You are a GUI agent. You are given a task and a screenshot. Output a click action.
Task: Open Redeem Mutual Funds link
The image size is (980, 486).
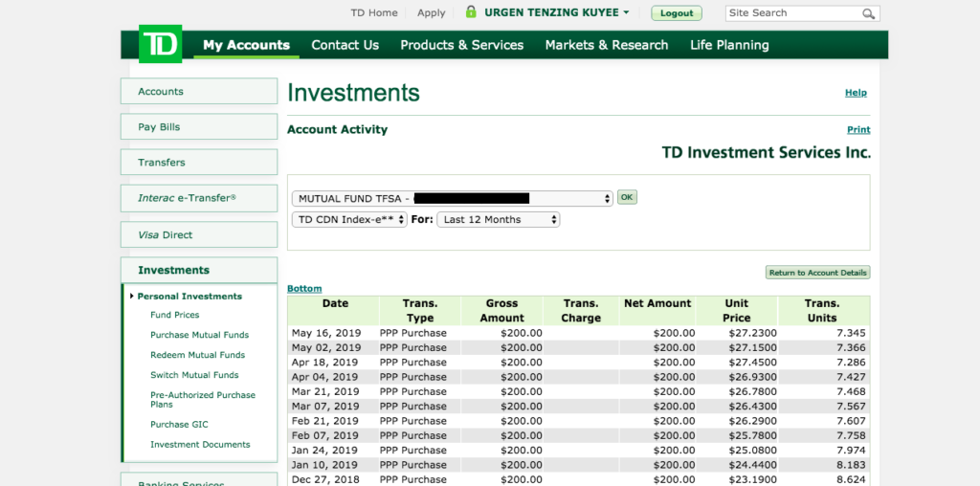(x=197, y=355)
